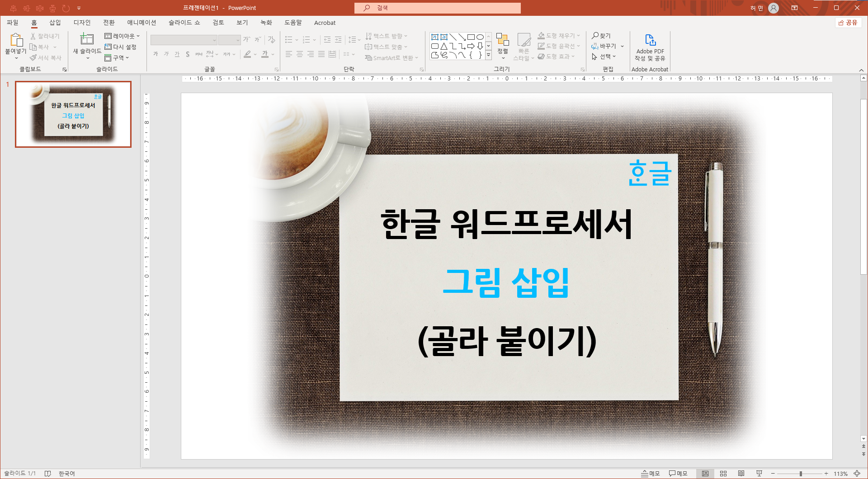
Task: Click Format Painter (서식 복사) brush icon
Action: pyautogui.click(x=33, y=58)
